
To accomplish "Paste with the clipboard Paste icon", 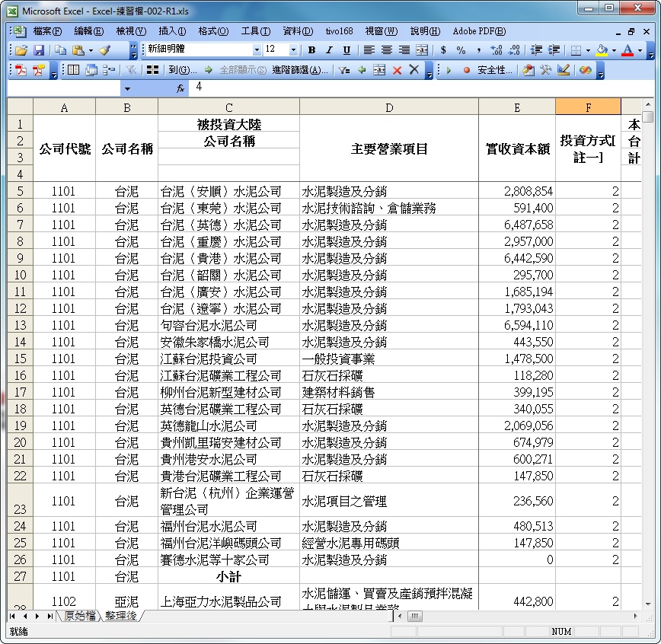I will [78, 50].
